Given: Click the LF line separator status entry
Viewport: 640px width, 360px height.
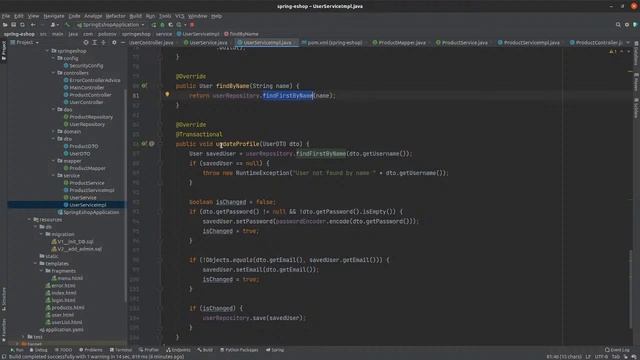Looking at the screenshot, I should (x=588, y=356).
